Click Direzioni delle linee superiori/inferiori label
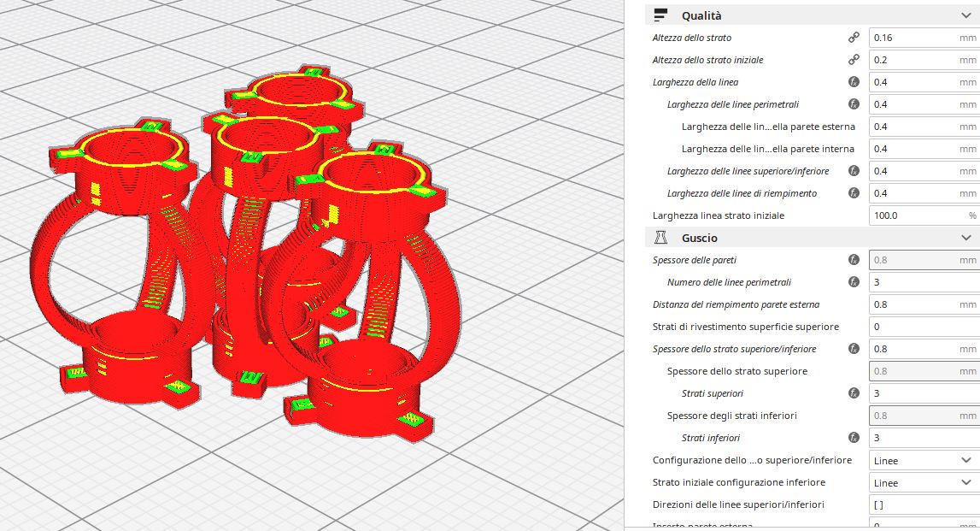Viewport: 980px width, 531px height. [x=738, y=504]
